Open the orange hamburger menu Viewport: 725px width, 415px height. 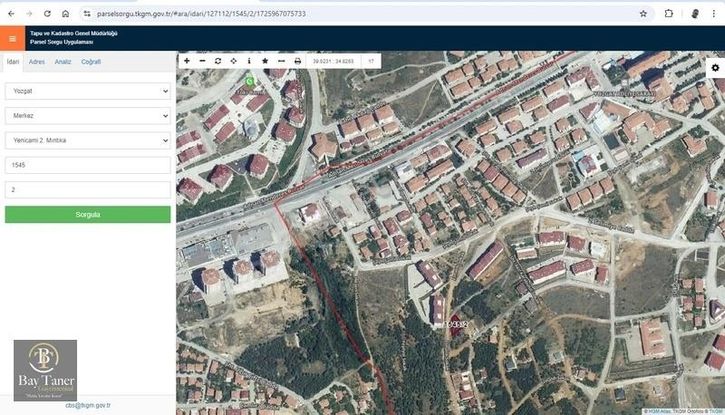point(12,39)
